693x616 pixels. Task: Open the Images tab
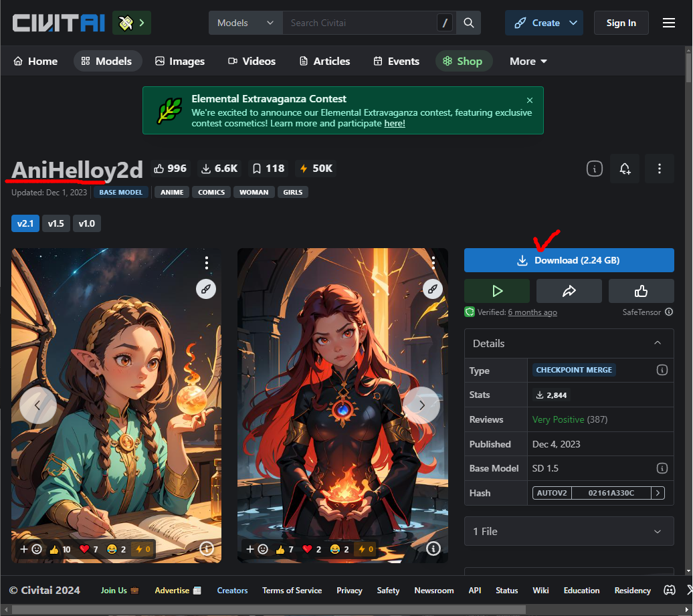pos(180,62)
